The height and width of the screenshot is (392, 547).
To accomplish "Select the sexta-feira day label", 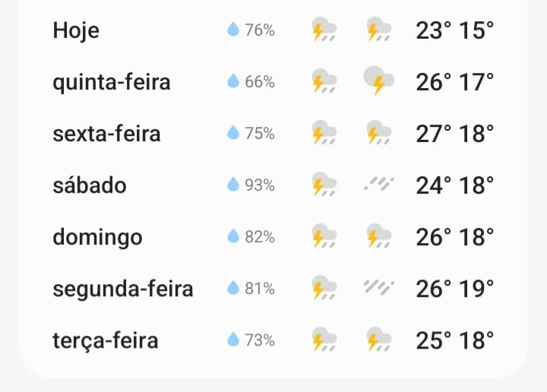I will tap(107, 134).
